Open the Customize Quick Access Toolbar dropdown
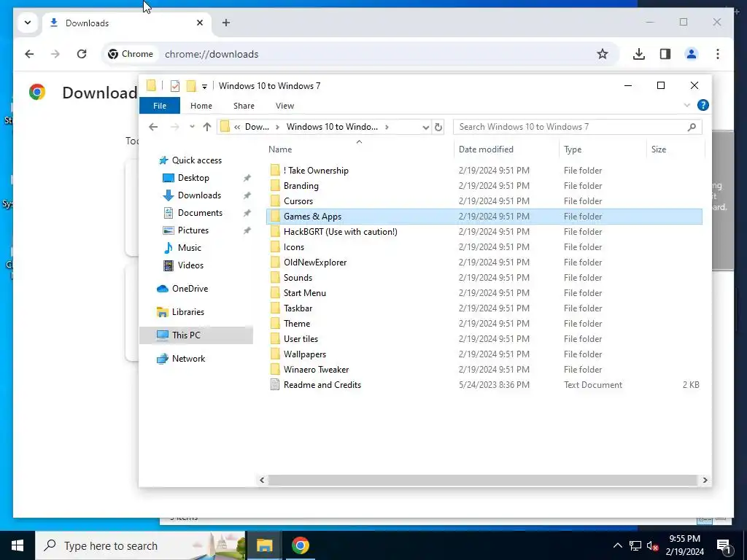The width and height of the screenshot is (747, 560). (x=204, y=86)
